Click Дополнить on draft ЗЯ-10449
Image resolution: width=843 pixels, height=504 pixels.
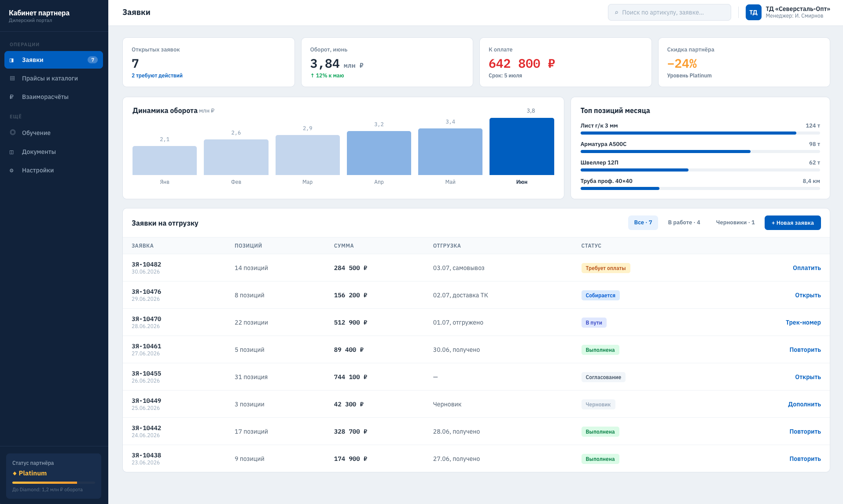[804, 404]
